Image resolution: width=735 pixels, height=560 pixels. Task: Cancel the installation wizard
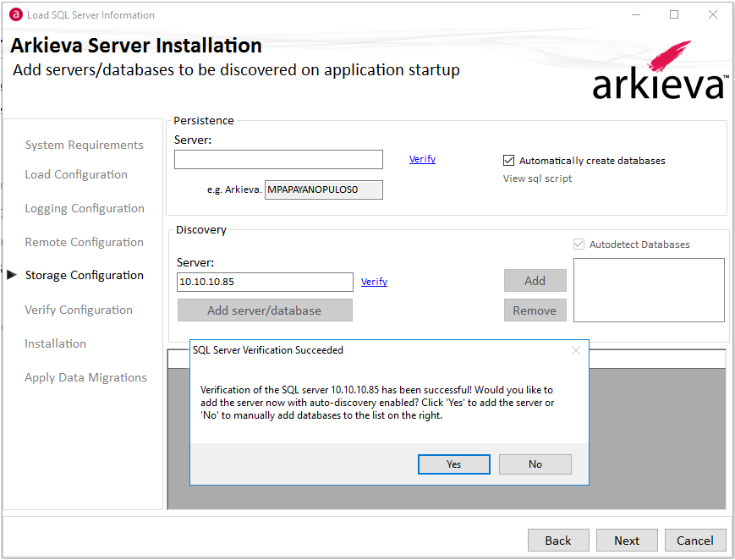695,541
